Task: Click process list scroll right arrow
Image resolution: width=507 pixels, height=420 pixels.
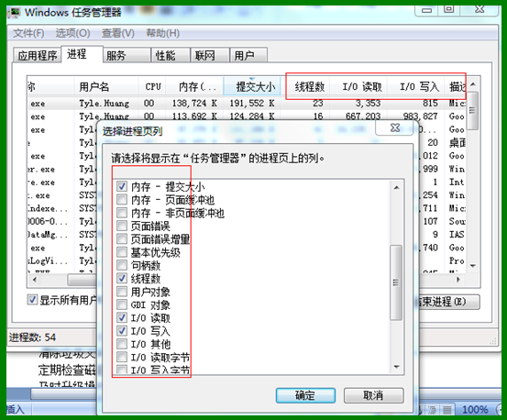Action: (x=458, y=280)
